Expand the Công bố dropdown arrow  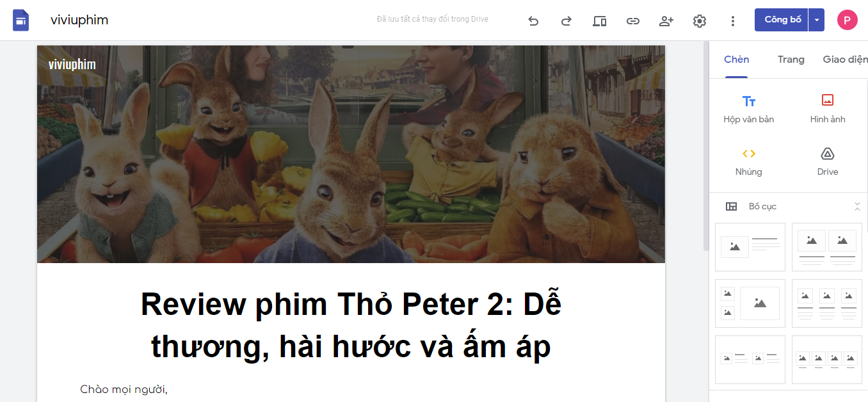point(817,20)
